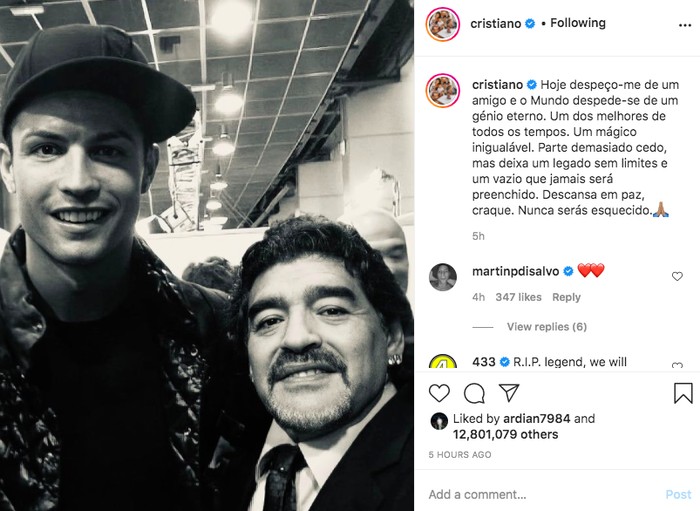View 12,801,079 others who liked
Screen dimensions: 700x511
505,434
